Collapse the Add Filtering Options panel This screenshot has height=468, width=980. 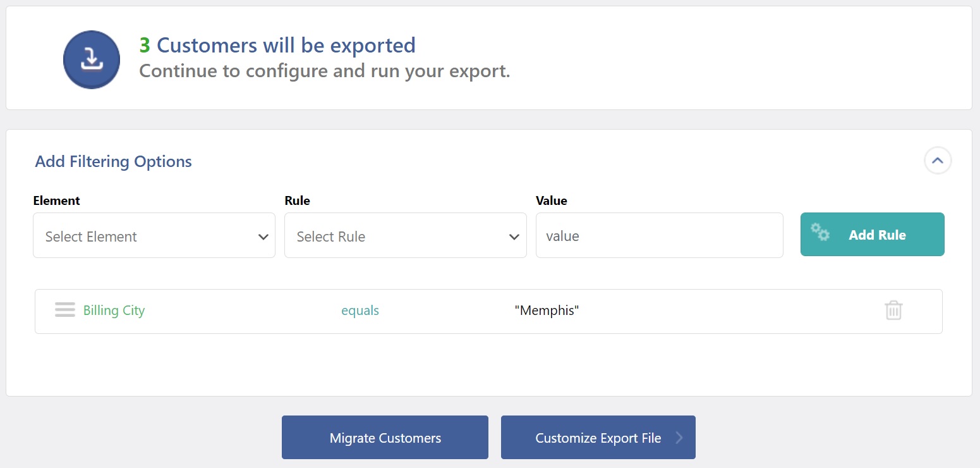tap(938, 161)
